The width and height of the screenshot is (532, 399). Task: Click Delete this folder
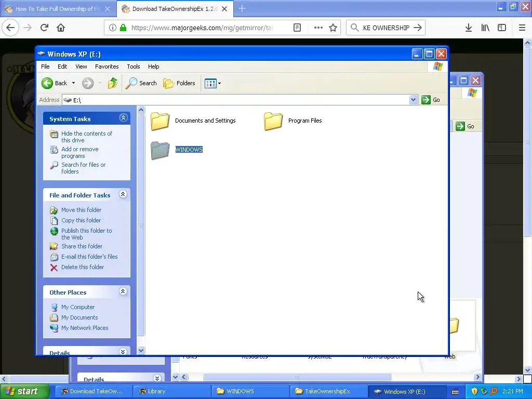click(x=83, y=267)
